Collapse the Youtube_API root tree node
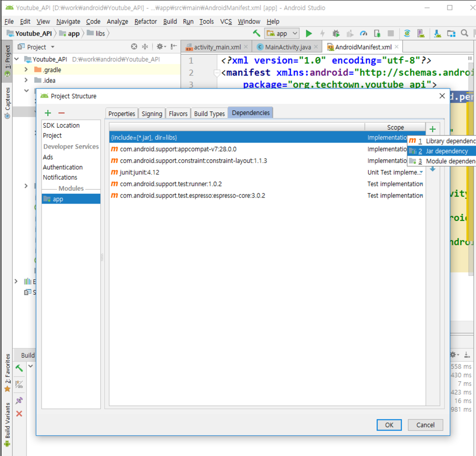 (17, 59)
